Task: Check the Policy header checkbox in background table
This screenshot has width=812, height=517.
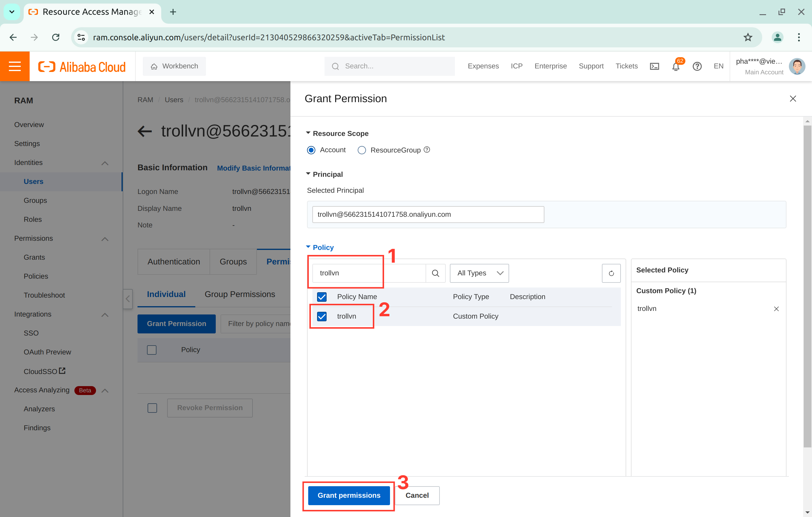Action: pyautogui.click(x=152, y=350)
